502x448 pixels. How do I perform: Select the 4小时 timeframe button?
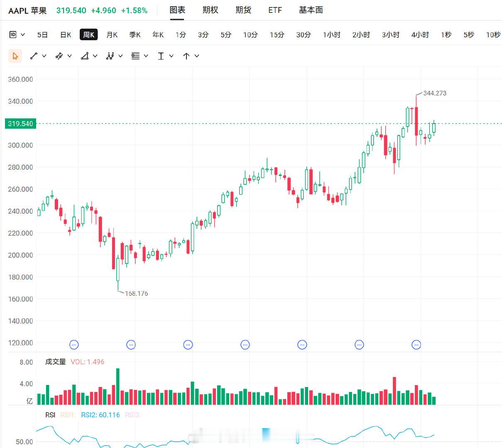coord(420,35)
